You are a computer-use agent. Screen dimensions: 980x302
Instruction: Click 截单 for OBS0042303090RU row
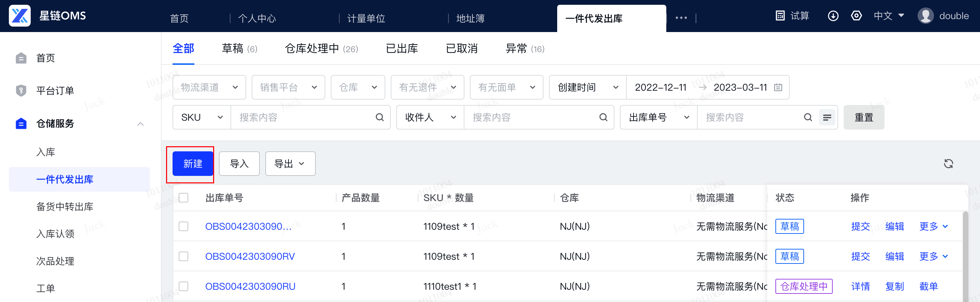click(x=929, y=286)
